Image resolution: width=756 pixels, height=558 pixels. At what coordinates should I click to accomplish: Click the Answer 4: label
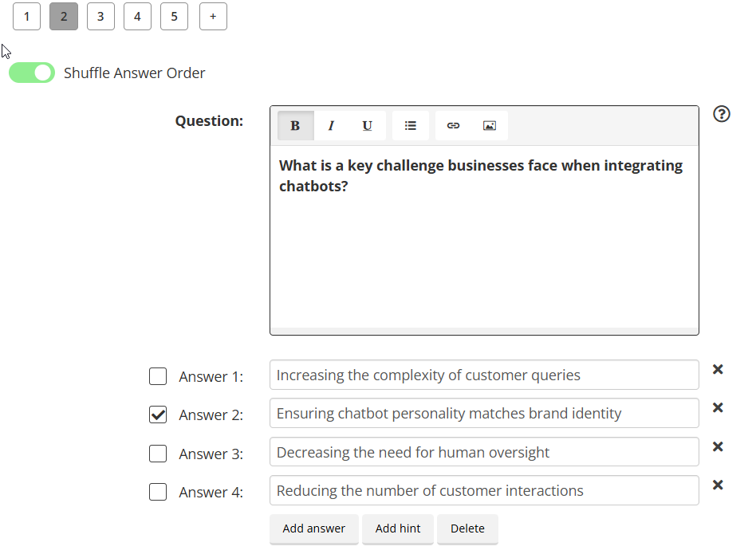point(211,493)
